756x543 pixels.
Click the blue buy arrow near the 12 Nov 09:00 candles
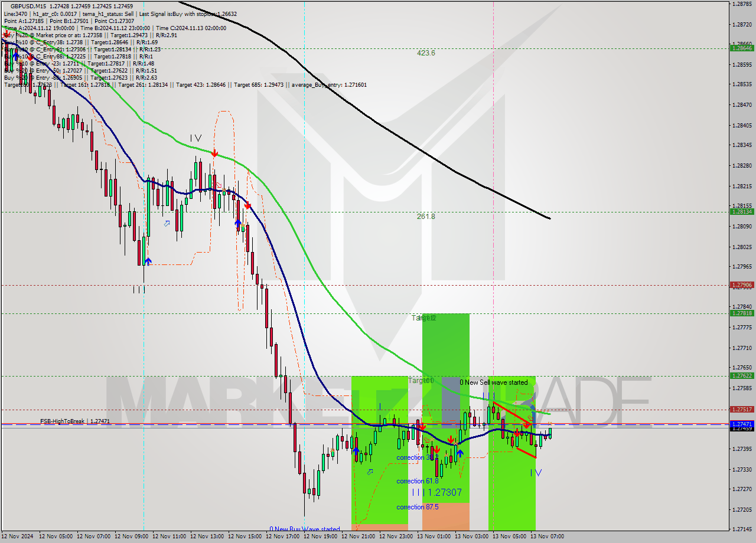click(148, 261)
